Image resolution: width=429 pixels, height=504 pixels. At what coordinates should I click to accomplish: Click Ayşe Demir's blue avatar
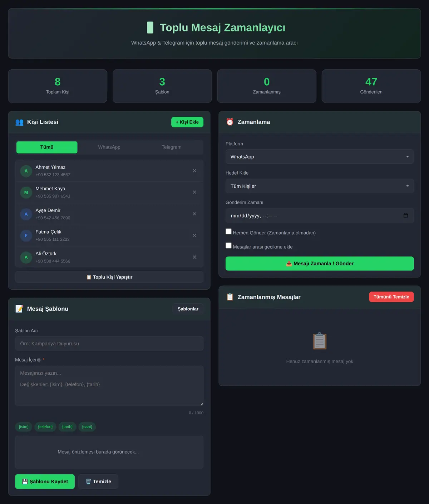[x=26, y=214]
